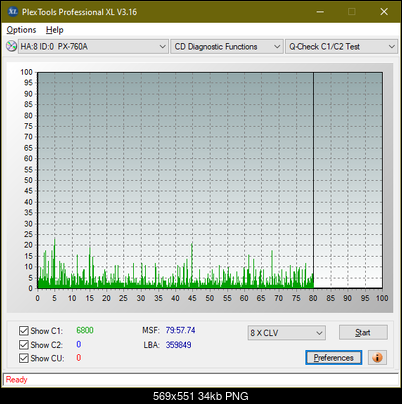Open the Options menu
Screen dimensions: 402x404
[x=21, y=30]
